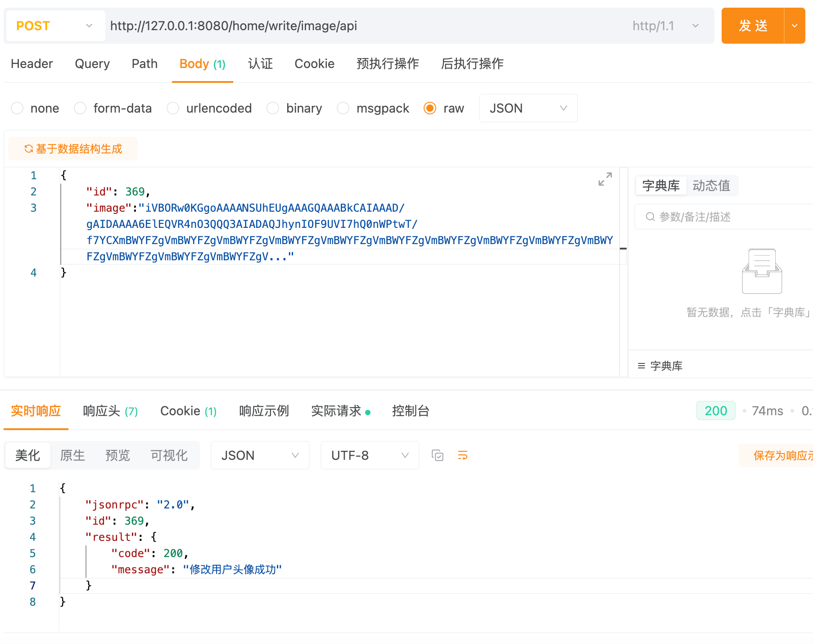Expand the send button arrow menu

pyautogui.click(x=795, y=26)
